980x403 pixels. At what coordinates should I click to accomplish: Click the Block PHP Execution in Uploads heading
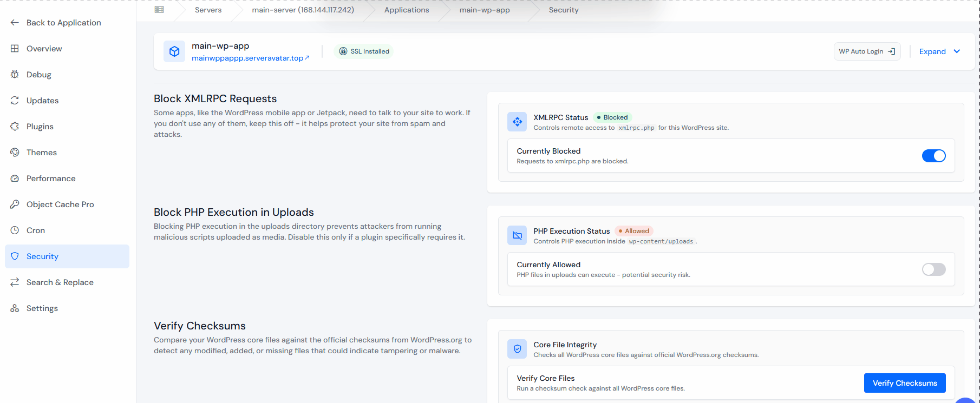coord(234,212)
